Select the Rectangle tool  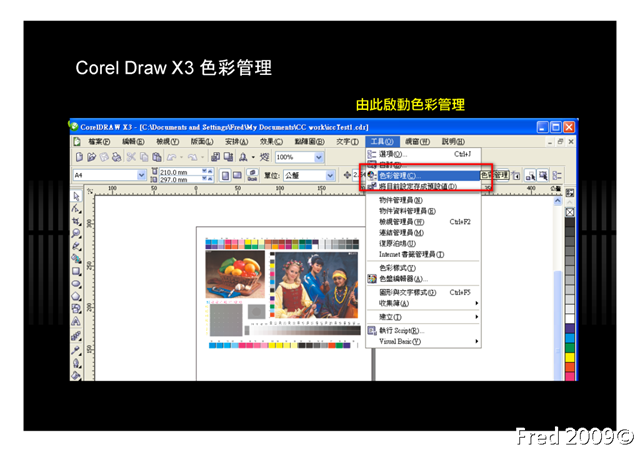[76, 271]
